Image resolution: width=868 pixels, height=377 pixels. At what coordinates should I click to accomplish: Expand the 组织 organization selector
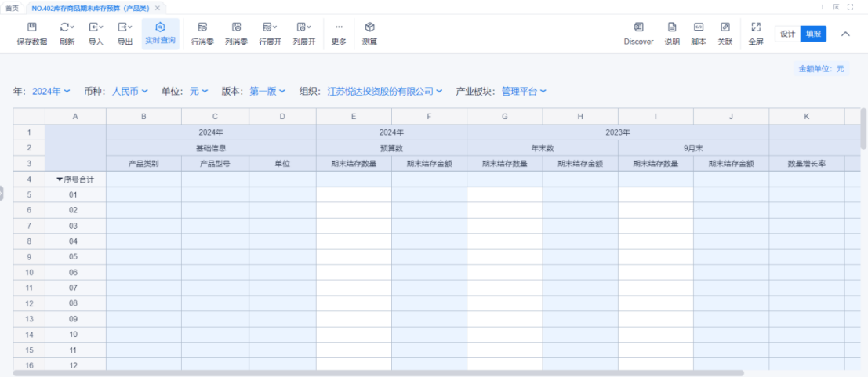pos(385,92)
